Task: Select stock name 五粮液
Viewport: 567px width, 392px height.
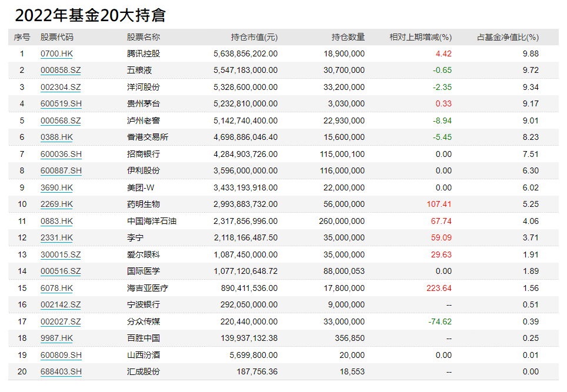Action: [139, 71]
